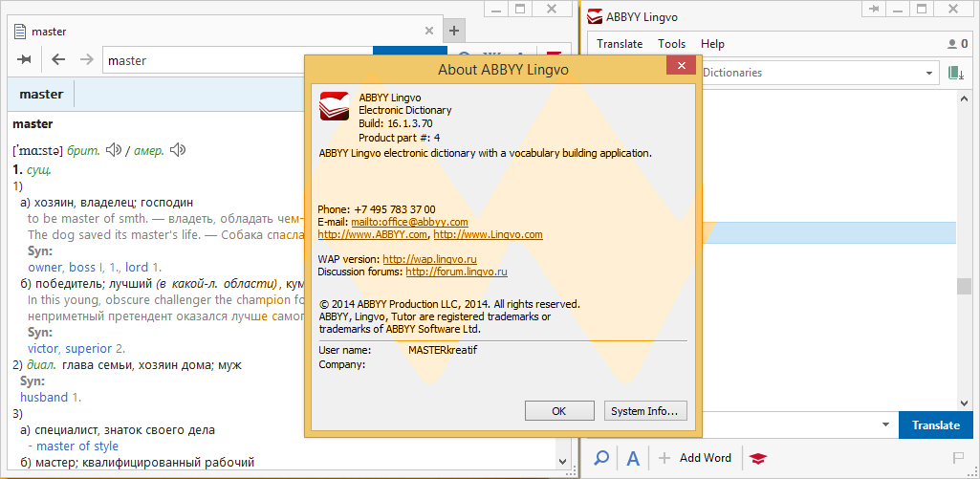Open the http://www.ABBYY.com link
Screen dimensions: 980x479
coord(373,234)
